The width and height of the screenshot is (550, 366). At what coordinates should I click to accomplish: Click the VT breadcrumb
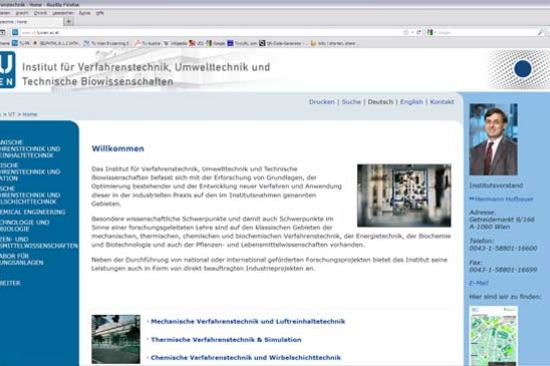(x=12, y=114)
